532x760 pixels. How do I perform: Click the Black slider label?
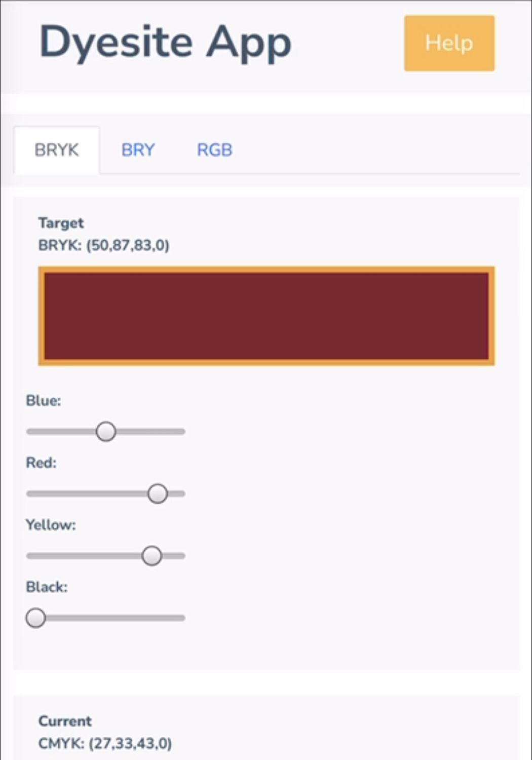coord(47,586)
